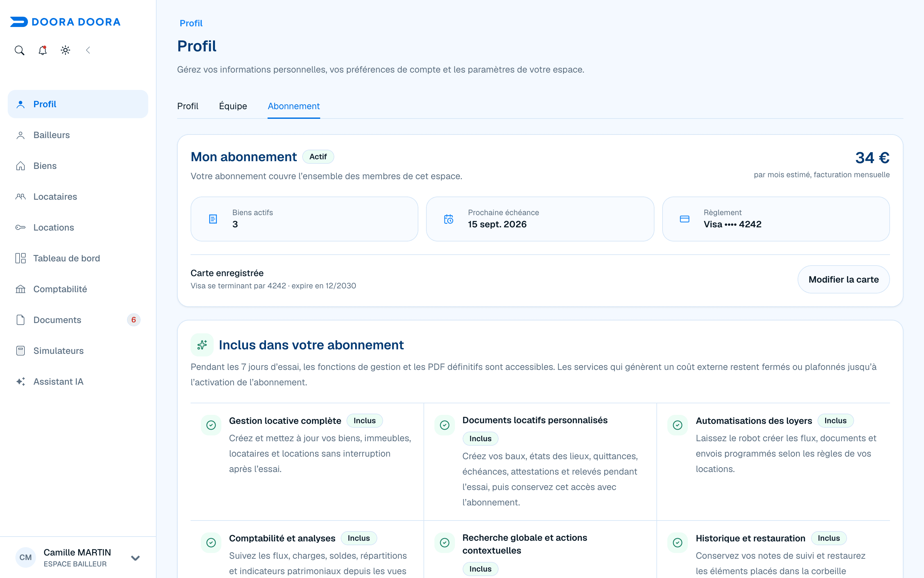The height and width of the screenshot is (578, 924).
Task: Open Assistant IA in the sidebar
Action: 78,381
